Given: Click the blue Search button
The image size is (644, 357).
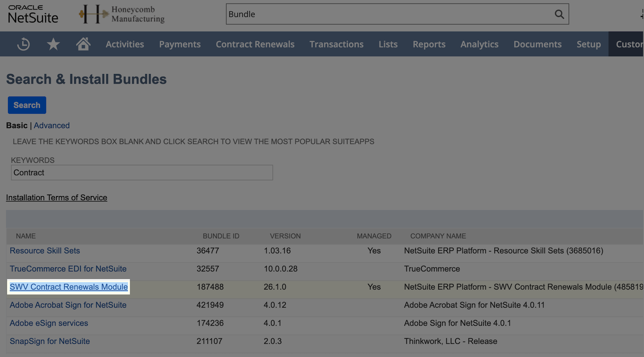Looking at the screenshot, I should click(x=27, y=105).
